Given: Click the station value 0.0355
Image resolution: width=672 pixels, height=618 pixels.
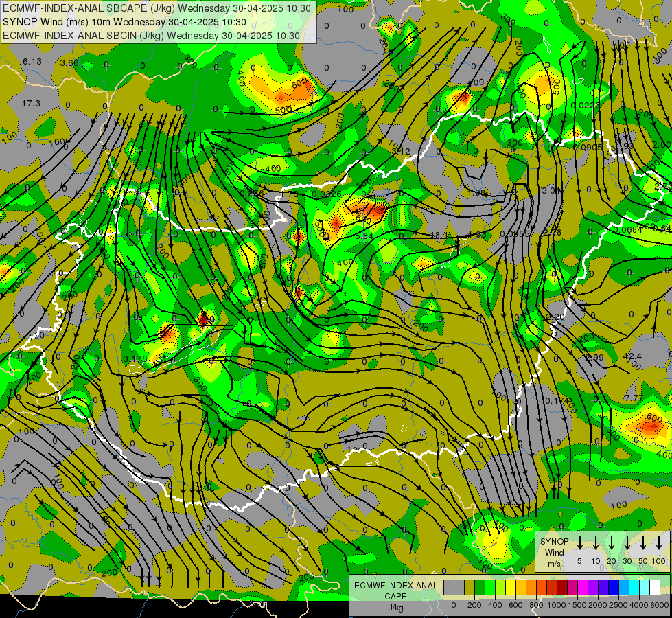Looking at the screenshot, I should 515,233.
